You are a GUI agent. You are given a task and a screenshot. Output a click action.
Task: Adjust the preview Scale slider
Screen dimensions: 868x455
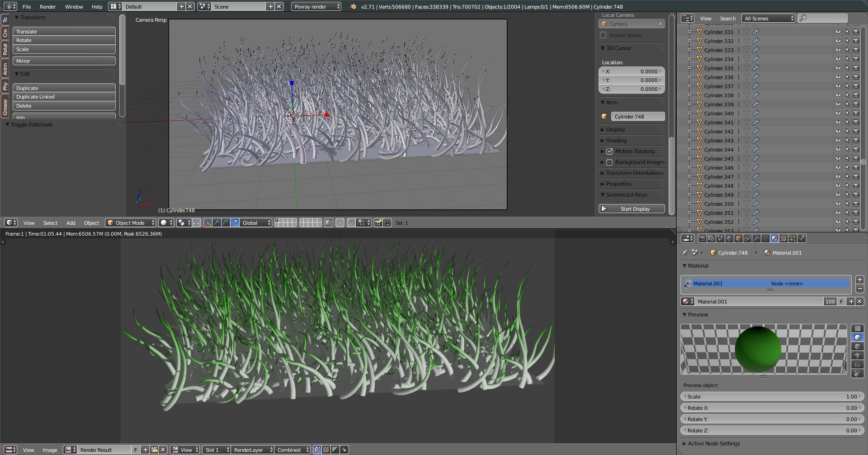coord(770,397)
